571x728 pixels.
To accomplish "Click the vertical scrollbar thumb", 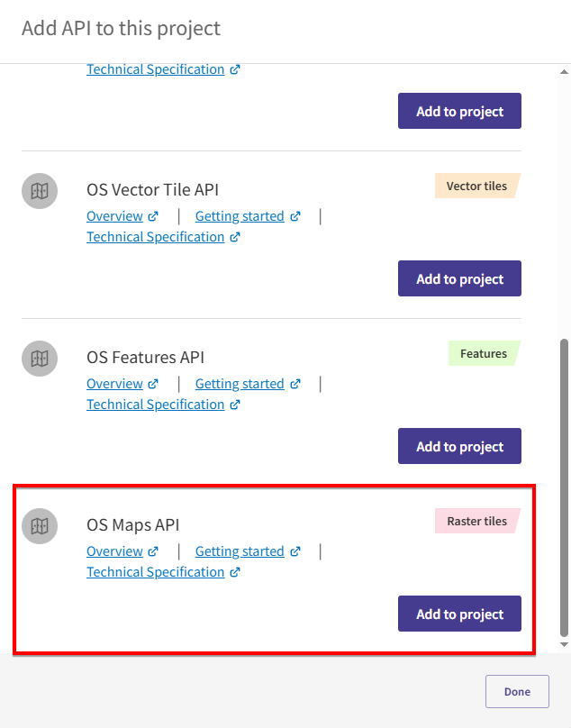I will click(564, 488).
